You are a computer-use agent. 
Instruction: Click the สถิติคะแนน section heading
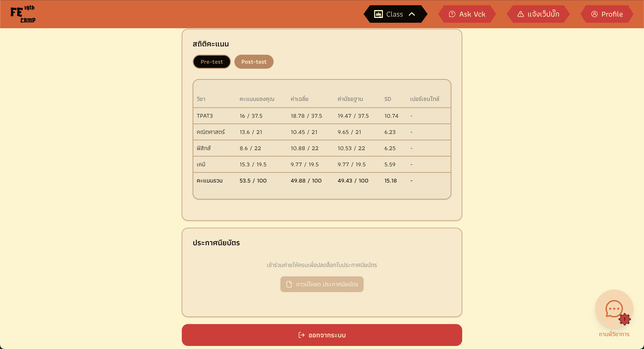point(211,44)
